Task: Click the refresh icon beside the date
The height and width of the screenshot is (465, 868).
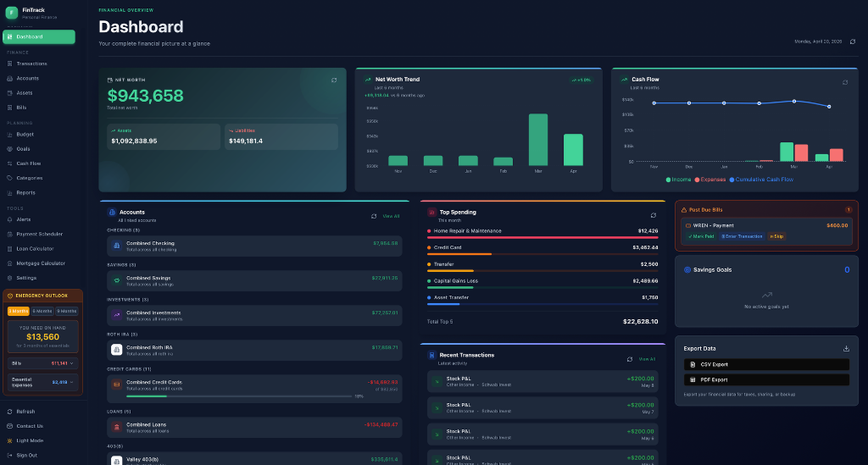Action: point(853,42)
